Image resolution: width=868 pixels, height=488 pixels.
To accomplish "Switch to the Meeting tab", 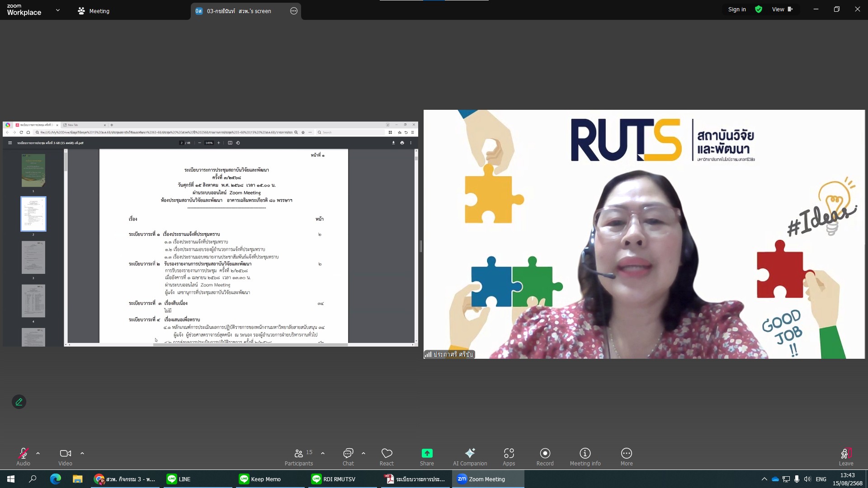I will (94, 11).
